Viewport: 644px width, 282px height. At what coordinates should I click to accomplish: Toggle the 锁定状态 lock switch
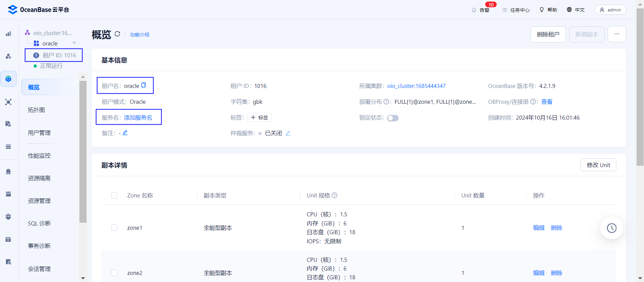point(393,118)
